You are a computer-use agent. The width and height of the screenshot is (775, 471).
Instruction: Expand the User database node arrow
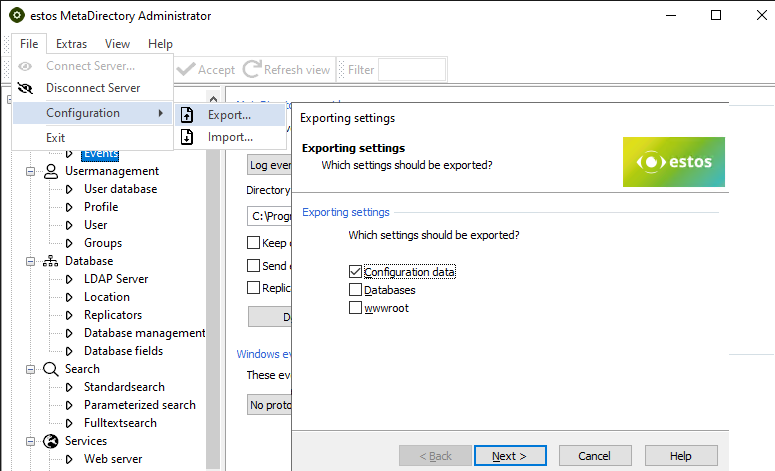pos(70,189)
